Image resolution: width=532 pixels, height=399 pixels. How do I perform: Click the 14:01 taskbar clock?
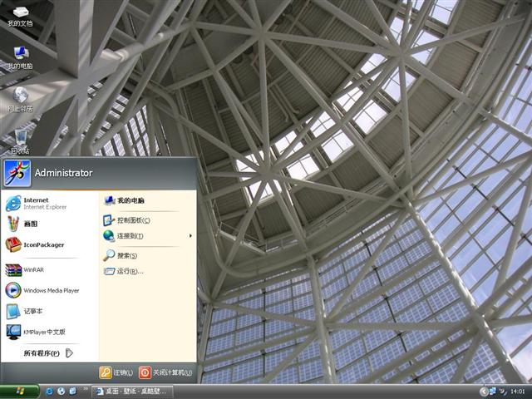[x=517, y=392]
